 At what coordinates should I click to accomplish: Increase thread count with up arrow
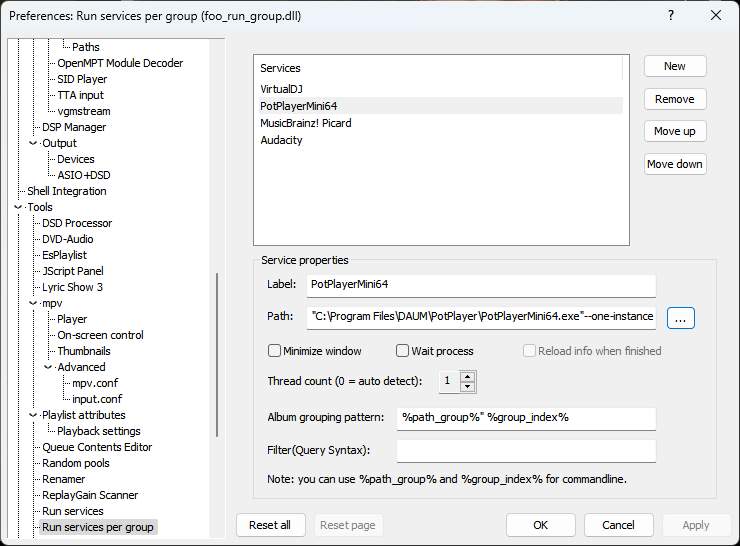point(467,377)
